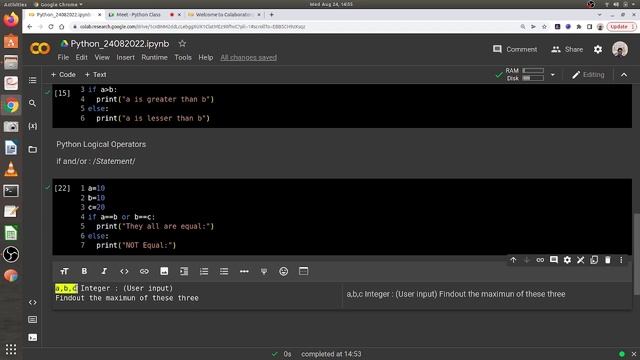Indent text using the text toolbar
This screenshot has height=360, width=640.
[x=184, y=271]
